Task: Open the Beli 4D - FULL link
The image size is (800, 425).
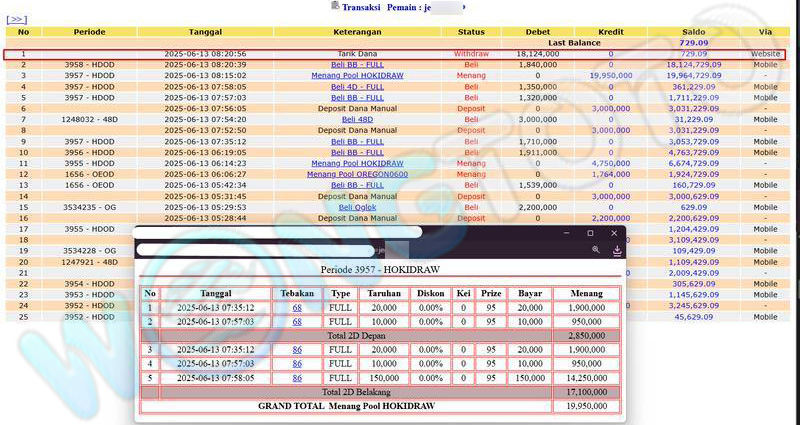Action: (357, 87)
